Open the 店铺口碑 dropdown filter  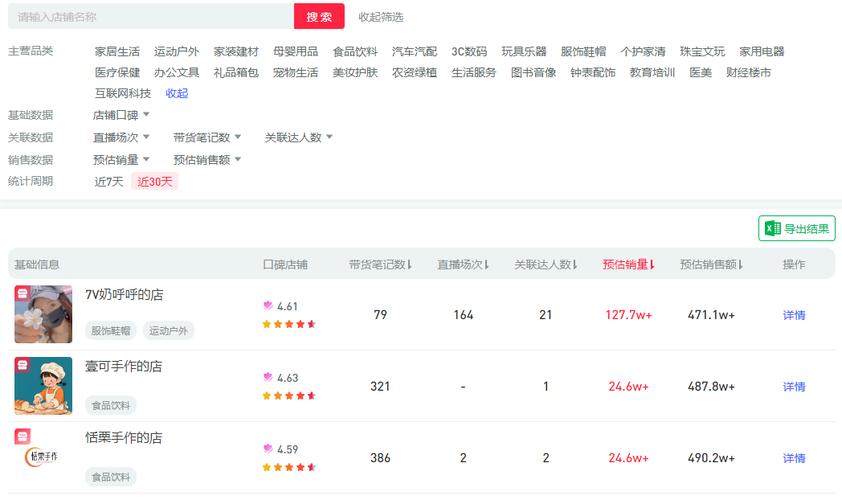[121, 115]
